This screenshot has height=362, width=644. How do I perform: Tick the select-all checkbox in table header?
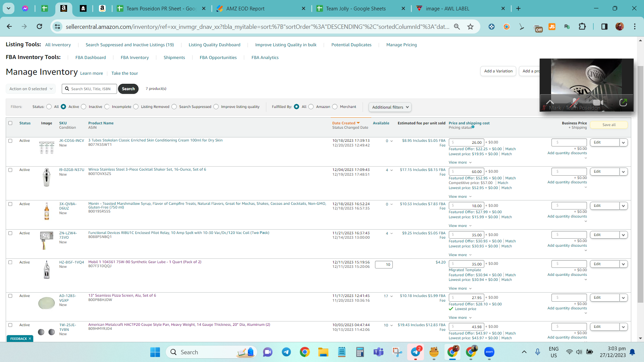[x=10, y=123]
